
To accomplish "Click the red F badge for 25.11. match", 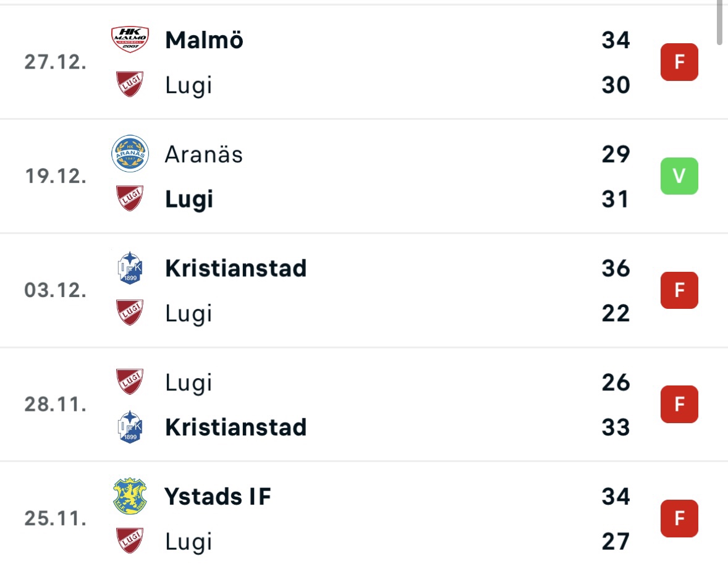I will click(679, 518).
